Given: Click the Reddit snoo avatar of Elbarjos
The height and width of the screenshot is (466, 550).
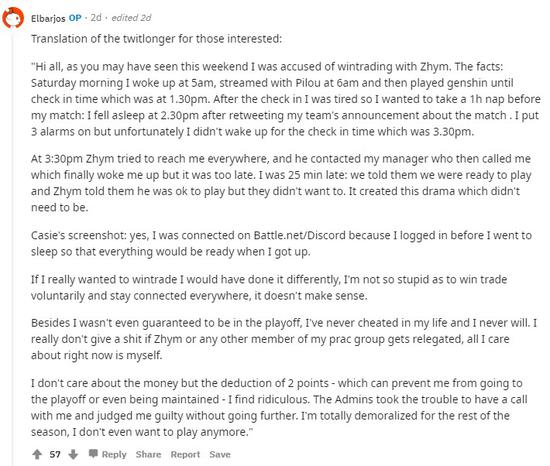Looking at the screenshot, I should 13,18.
